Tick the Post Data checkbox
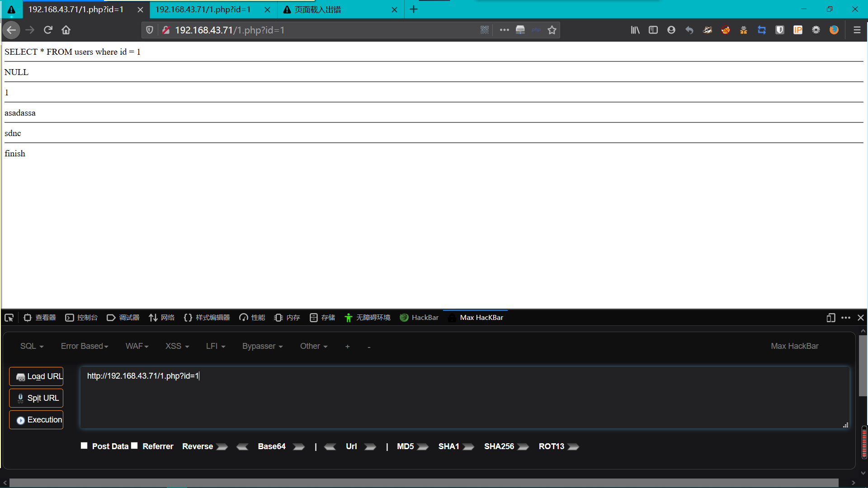 click(x=84, y=446)
